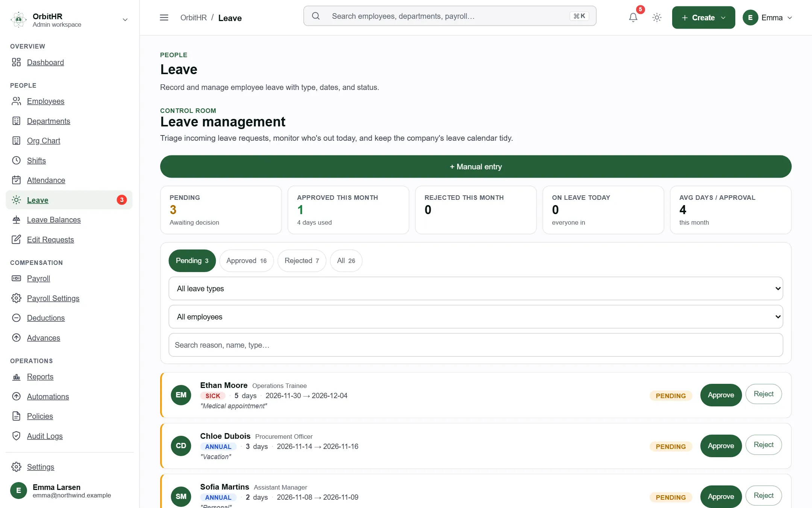The width and height of the screenshot is (812, 508).
Task: Switch to the Pending tab
Action: coord(192,260)
